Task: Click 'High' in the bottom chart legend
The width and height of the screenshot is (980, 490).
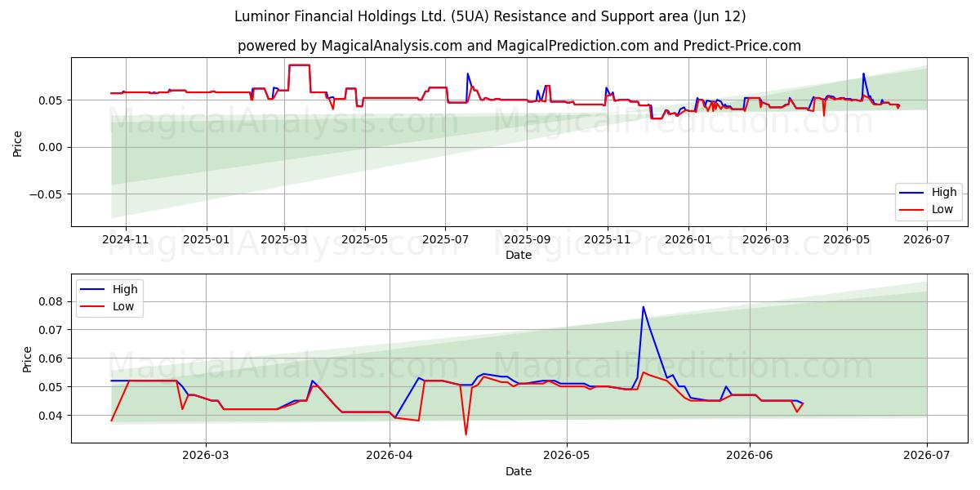Action: click(x=125, y=289)
